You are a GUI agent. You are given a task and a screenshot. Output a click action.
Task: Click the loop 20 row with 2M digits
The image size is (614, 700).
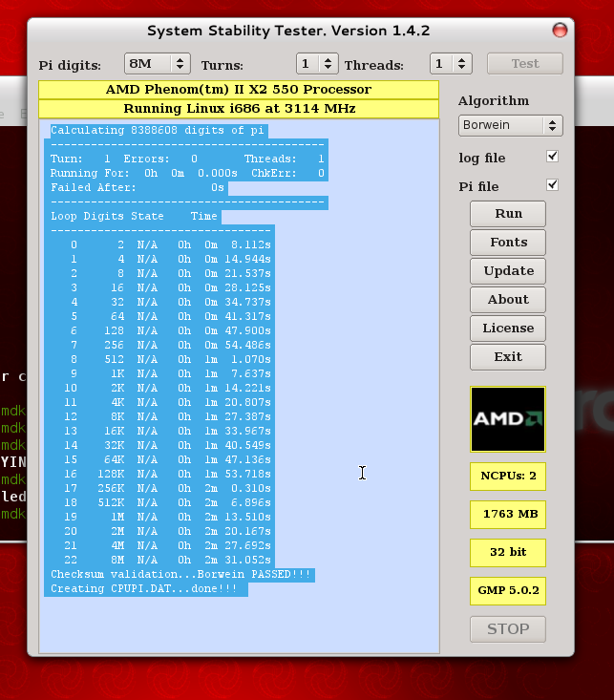click(159, 531)
